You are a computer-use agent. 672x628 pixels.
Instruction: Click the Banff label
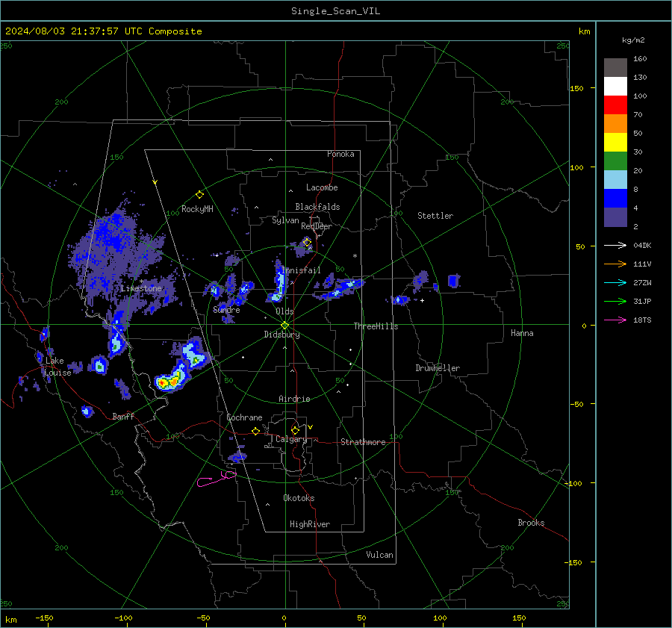pyautogui.click(x=123, y=416)
